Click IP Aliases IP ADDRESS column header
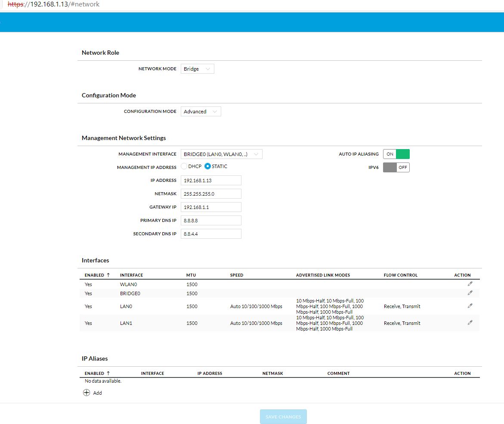The height and width of the screenshot is (424, 504). (210, 373)
